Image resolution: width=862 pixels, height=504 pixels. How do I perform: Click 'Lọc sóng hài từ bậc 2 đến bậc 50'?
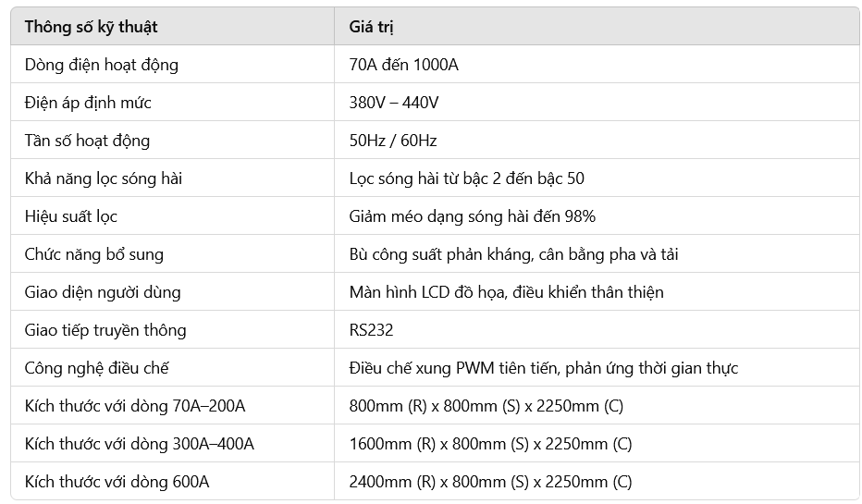click(x=466, y=178)
